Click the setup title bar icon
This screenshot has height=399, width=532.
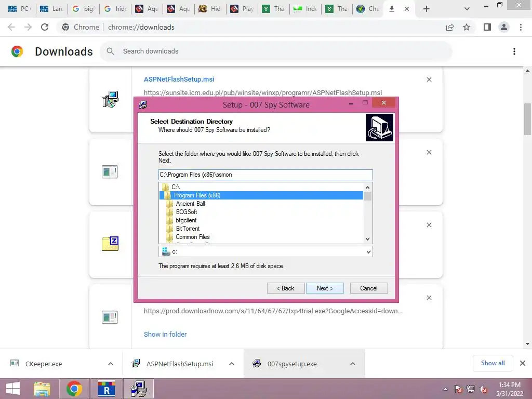(143, 105)
